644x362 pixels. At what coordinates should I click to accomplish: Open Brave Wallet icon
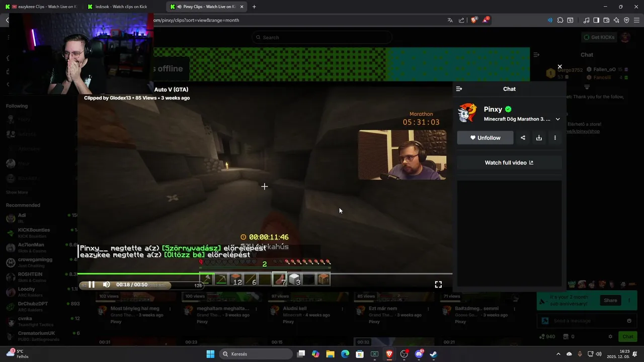pyautogui.click(x=606, y=20)
